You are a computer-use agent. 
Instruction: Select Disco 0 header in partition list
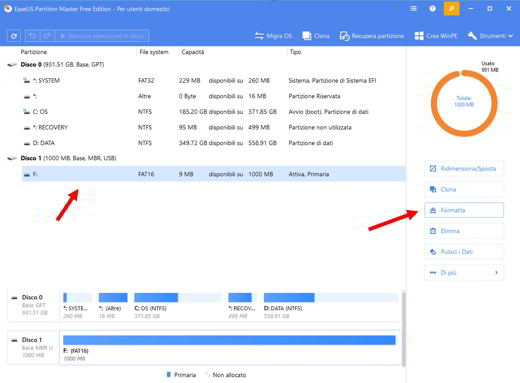62,65
